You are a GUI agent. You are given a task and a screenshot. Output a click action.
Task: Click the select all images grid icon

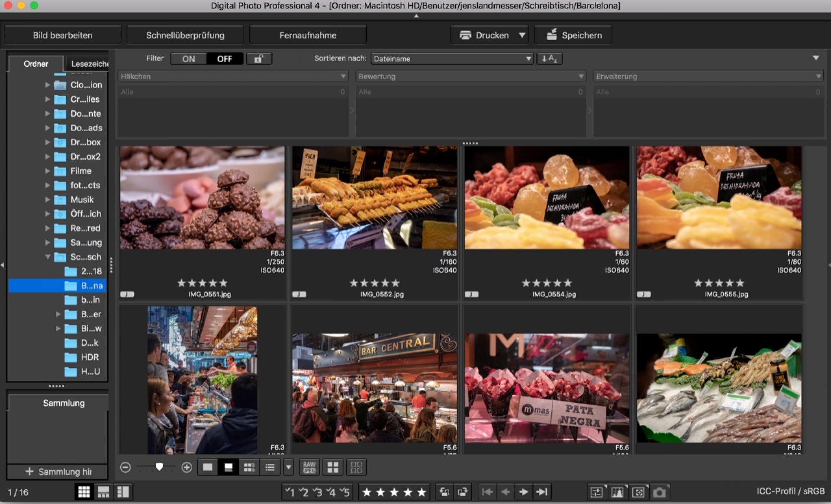point(333,467)
